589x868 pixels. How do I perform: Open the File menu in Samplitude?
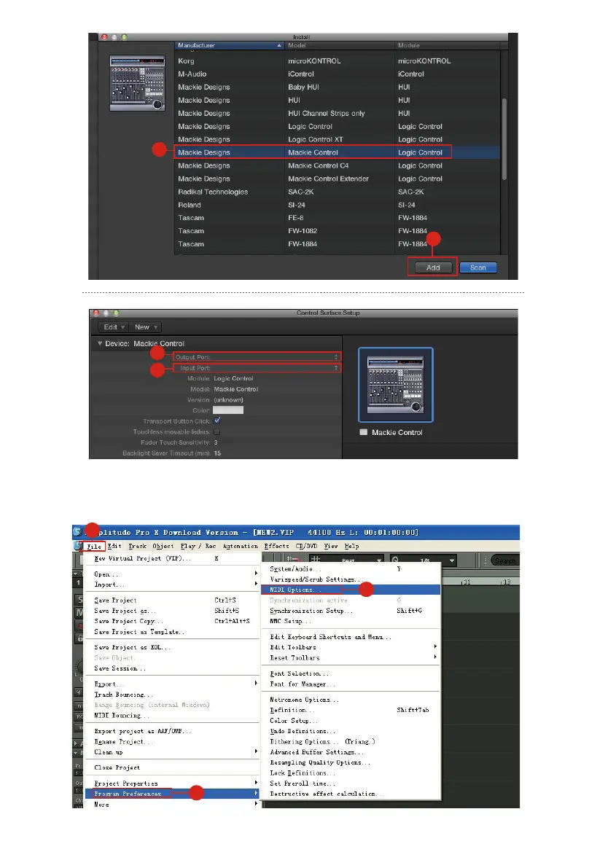(x=94, y=547)
